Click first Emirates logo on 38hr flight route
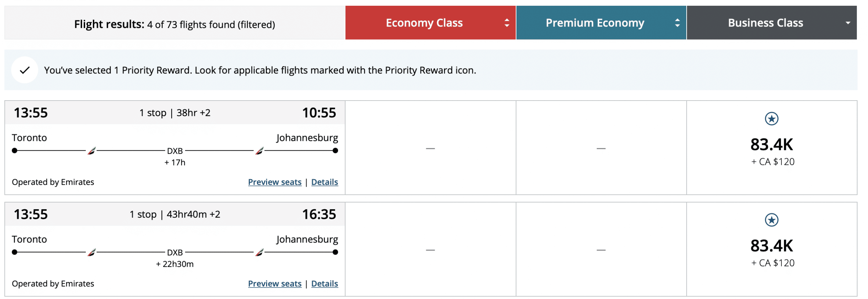 [92, 151]
